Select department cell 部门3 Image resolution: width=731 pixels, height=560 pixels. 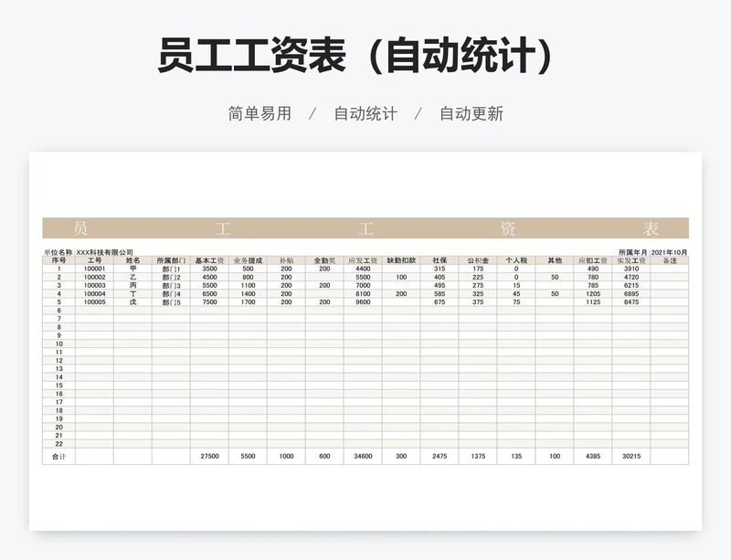(x=171, y=285)
